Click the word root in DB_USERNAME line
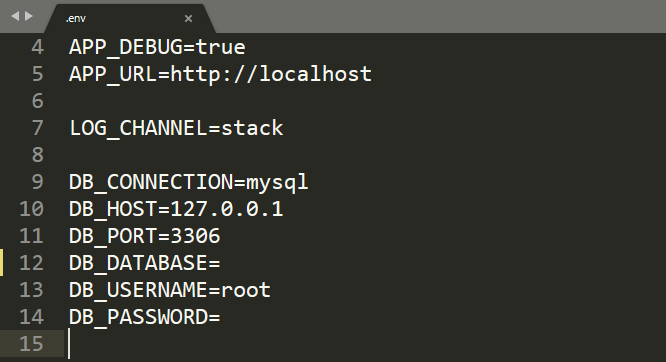 coord(246,290)
